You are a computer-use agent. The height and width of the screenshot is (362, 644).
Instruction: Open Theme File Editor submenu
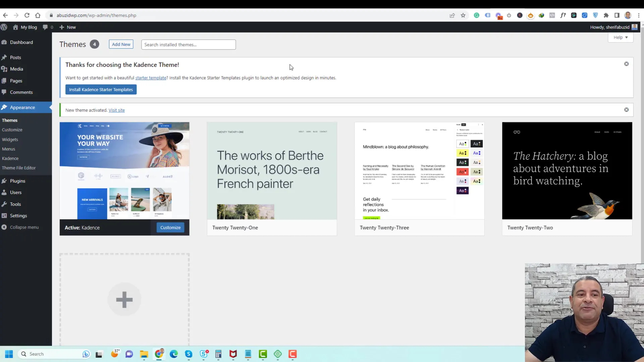19,168
